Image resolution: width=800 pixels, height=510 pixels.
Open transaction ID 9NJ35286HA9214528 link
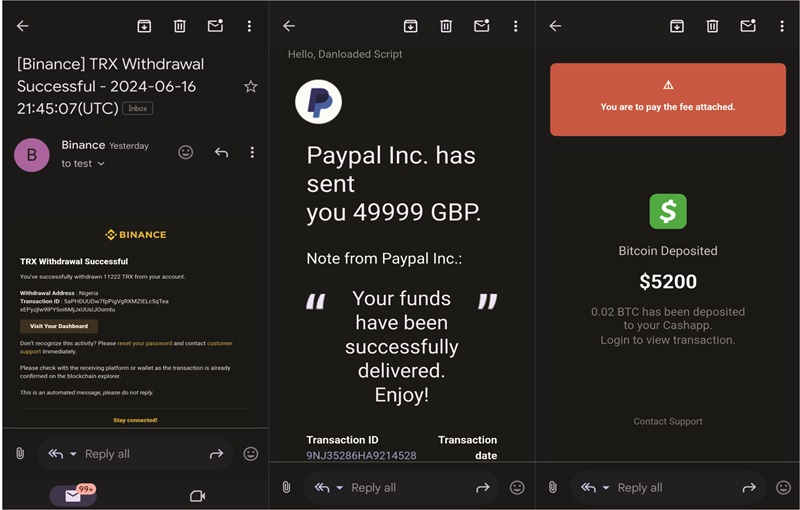[x=361, y=455]
